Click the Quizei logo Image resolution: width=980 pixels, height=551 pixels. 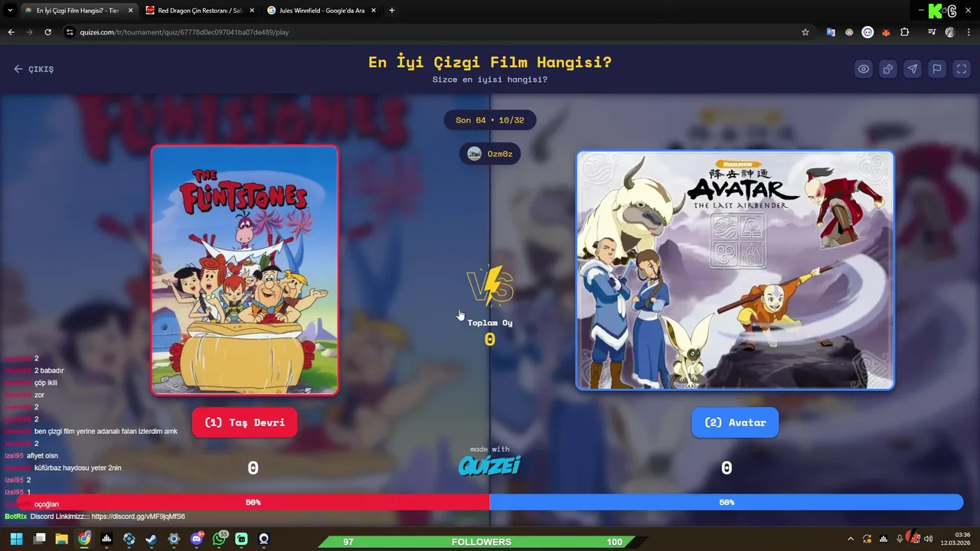490,465
